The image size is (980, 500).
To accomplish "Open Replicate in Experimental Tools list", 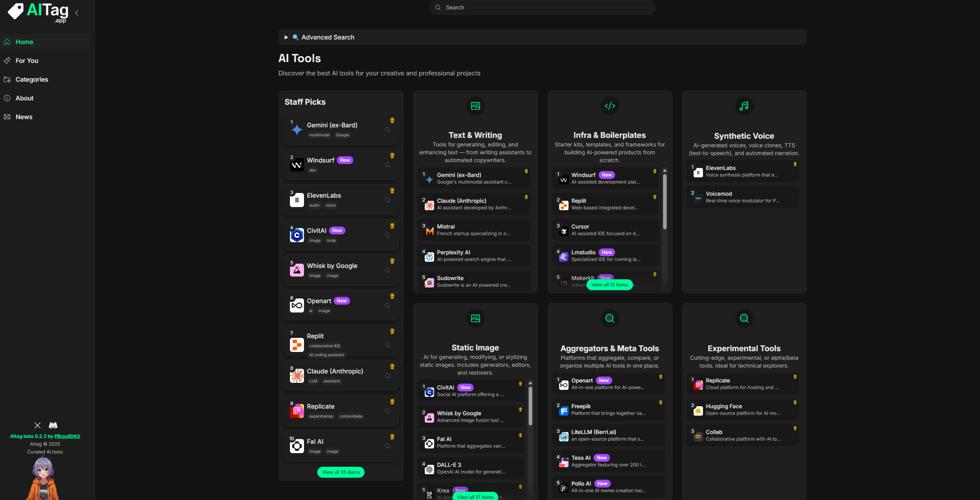I will [x=742, y=384].
